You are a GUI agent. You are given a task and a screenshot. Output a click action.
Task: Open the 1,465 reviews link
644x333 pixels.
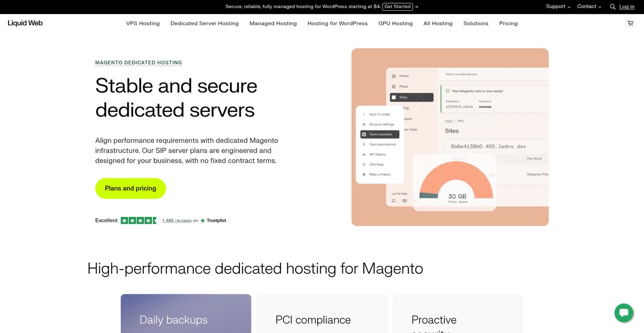tap(177, 221)
